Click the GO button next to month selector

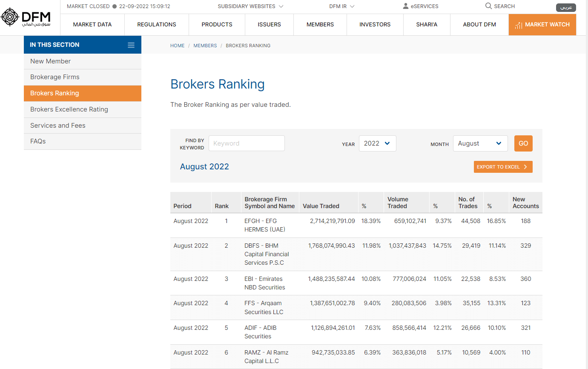coord(523,143)
